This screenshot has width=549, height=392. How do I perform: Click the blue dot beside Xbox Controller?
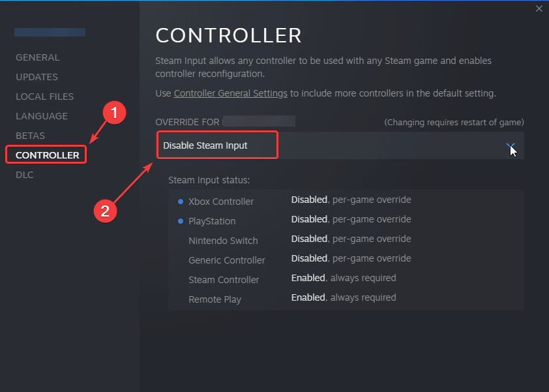click(181, 202)
